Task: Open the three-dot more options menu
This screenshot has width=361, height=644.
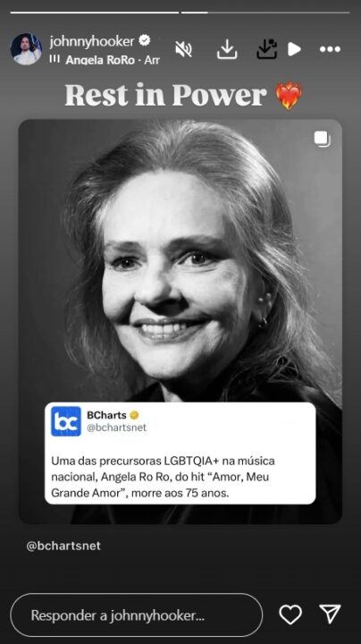Action: click(331, 49)
